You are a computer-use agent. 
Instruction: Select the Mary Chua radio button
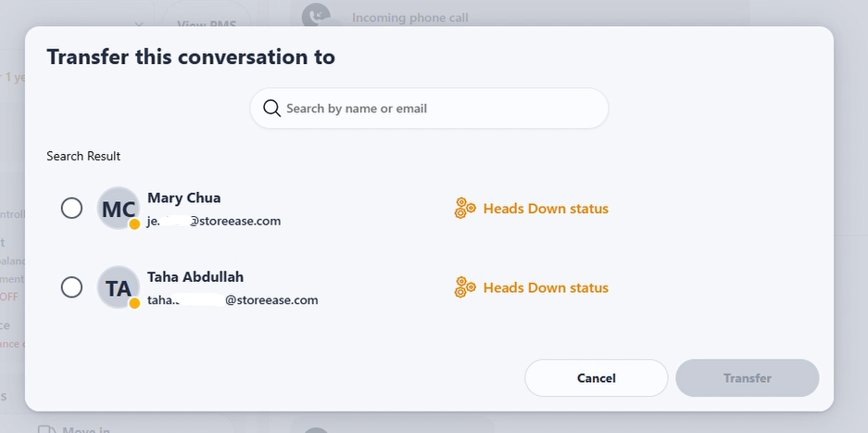(71, 209)
